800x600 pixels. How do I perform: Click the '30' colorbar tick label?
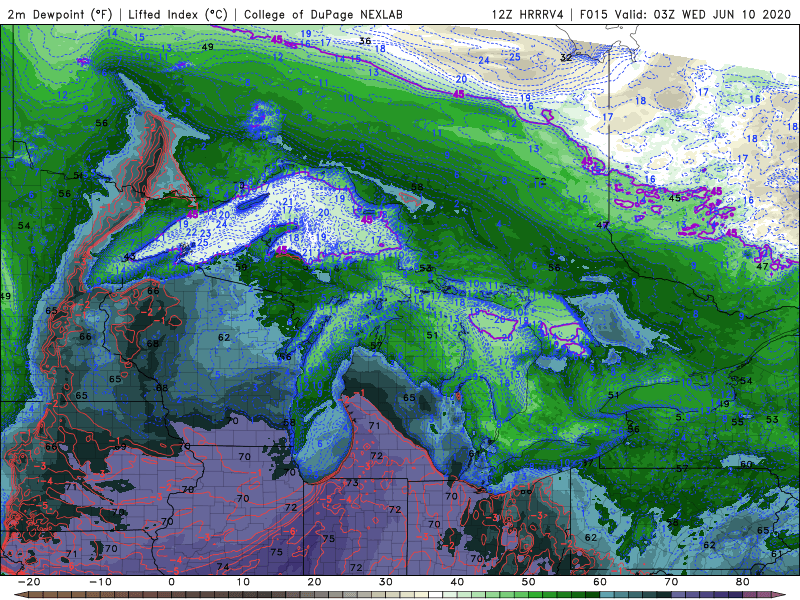click(386, 582)
